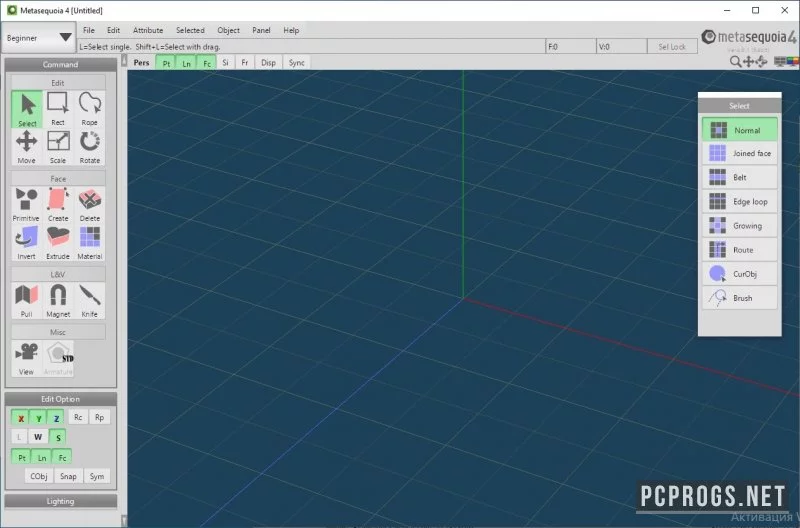
Task: Choose Edge loop selection mode
Action: pos(740,202)
